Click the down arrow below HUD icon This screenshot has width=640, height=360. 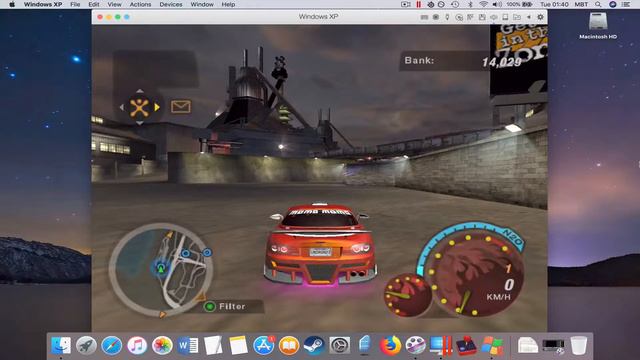140,122
